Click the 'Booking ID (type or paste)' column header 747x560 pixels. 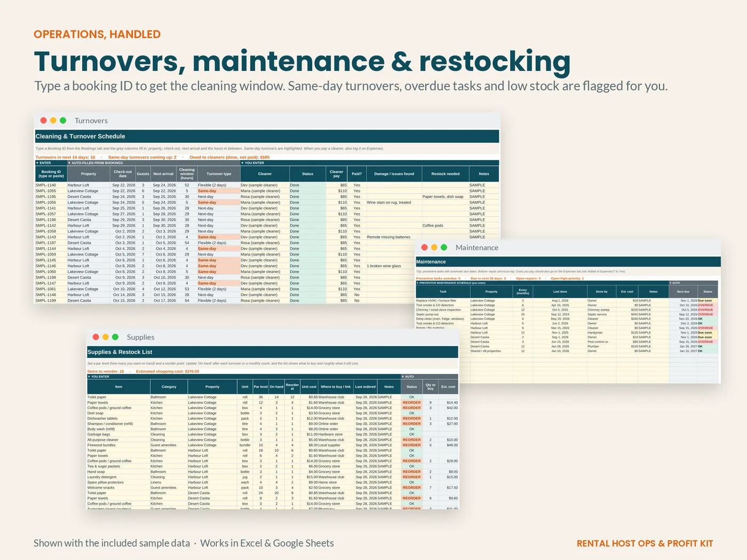point(51,174)
